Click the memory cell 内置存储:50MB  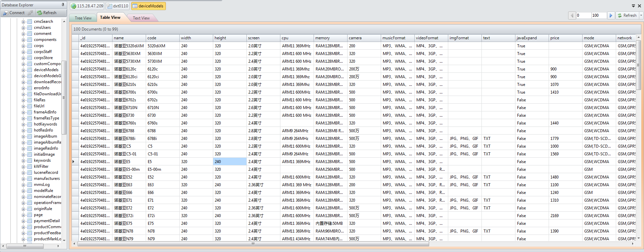[330, 223]
